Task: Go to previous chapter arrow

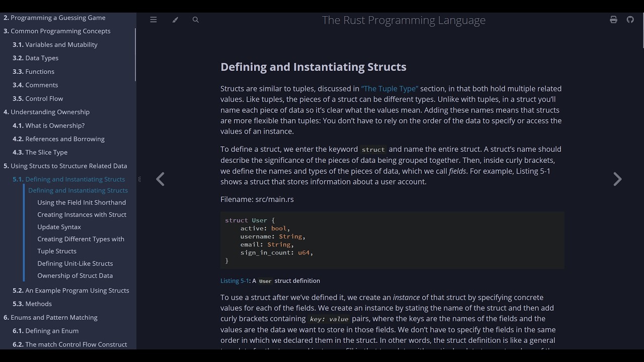Action: tap(160, 179)
